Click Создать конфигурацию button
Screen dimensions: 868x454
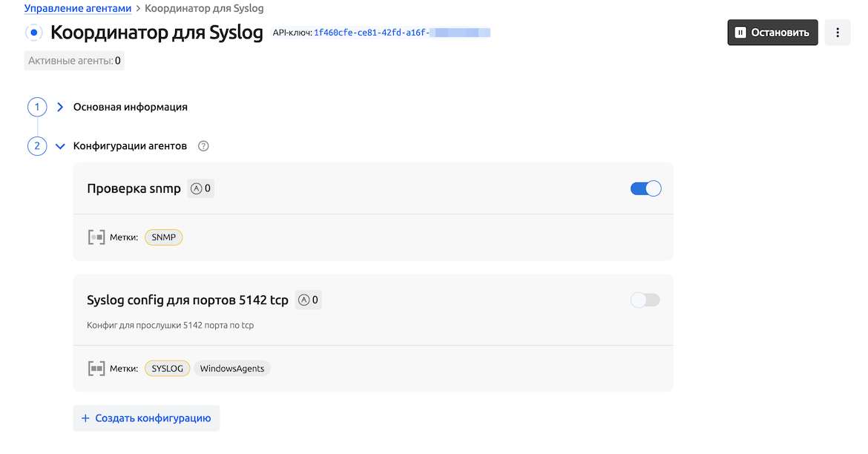coord(147,418)
